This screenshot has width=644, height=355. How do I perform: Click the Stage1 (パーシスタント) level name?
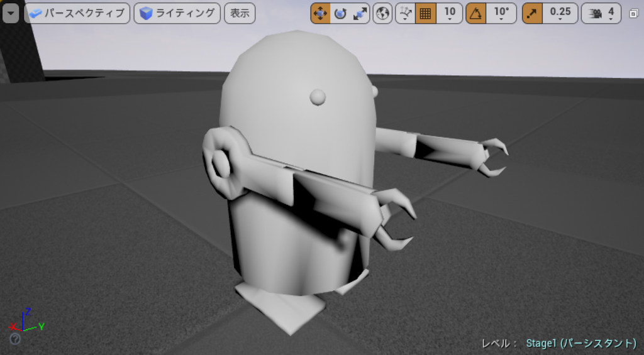581,343
